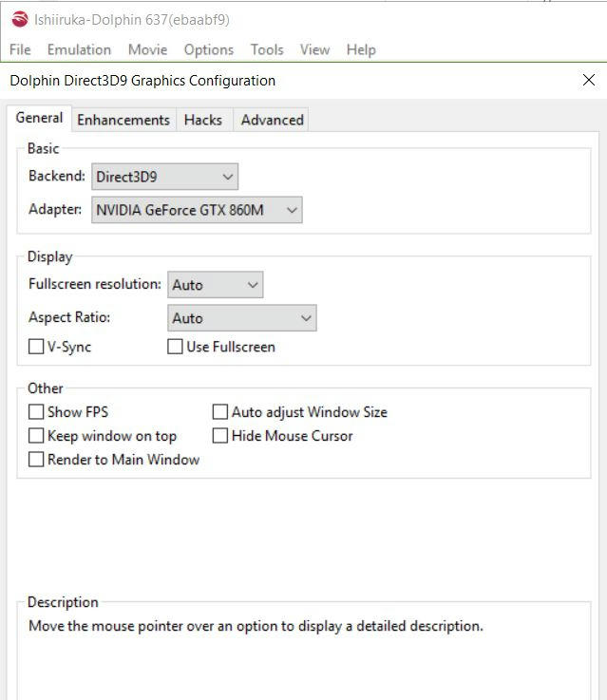Open the File menu
The height and width of the screenshot is (700, 607).
coord(20,49)
